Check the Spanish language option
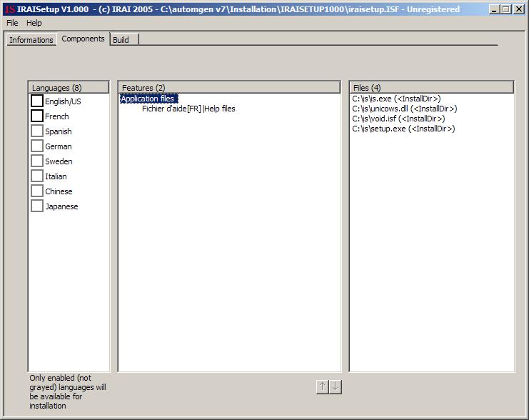The width and height of the screenshot is (529, 420). click(x=37, y=131)
